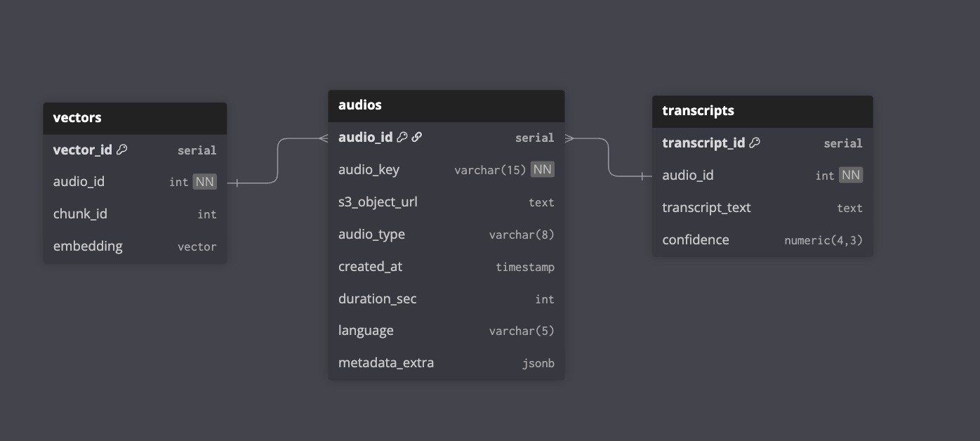Select the transcripts table header
Image resolution: width=980 pixels, height=441 pixels.
click(762, 111)
